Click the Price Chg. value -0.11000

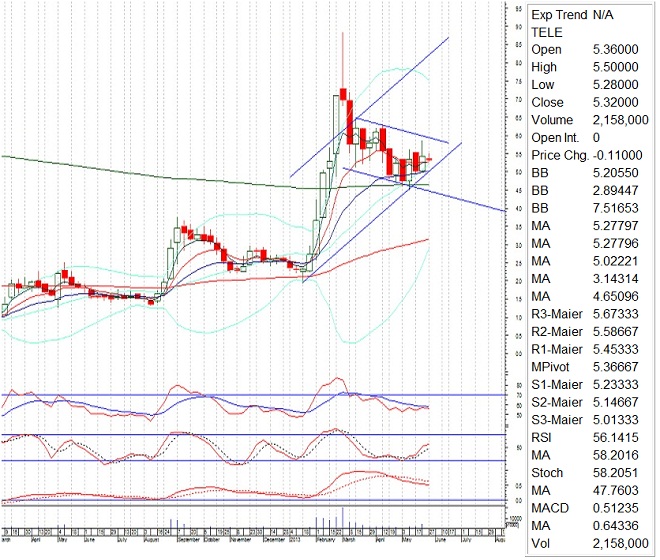point(618,155)
